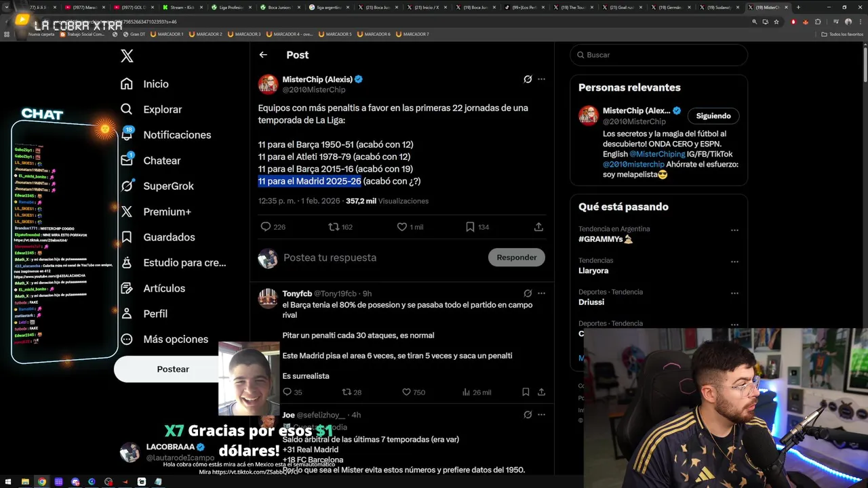This screenshot has height=488, width=868.
Task: Open the Llaryora trend
Action: [x=593, y=270]
